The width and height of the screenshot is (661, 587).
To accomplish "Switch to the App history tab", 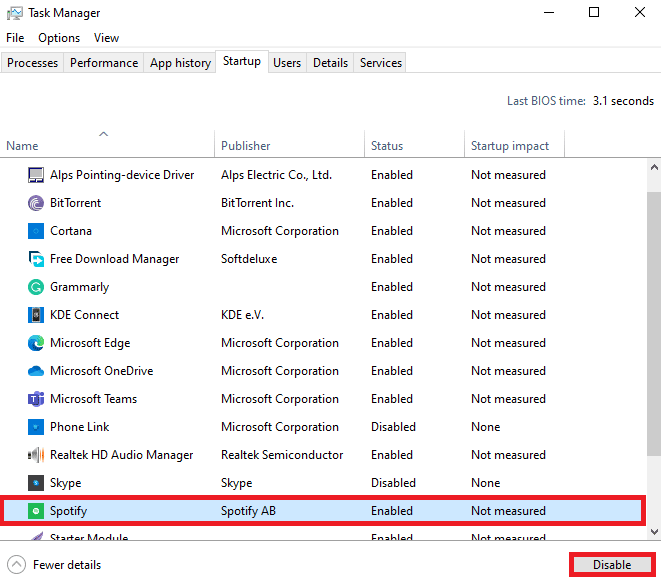I will point(180,63).
